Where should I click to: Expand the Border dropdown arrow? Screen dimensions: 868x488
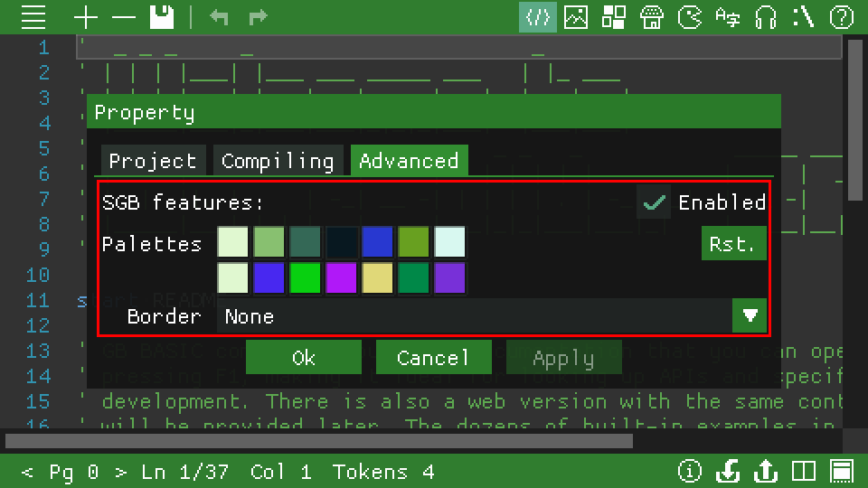pos(750,316)
